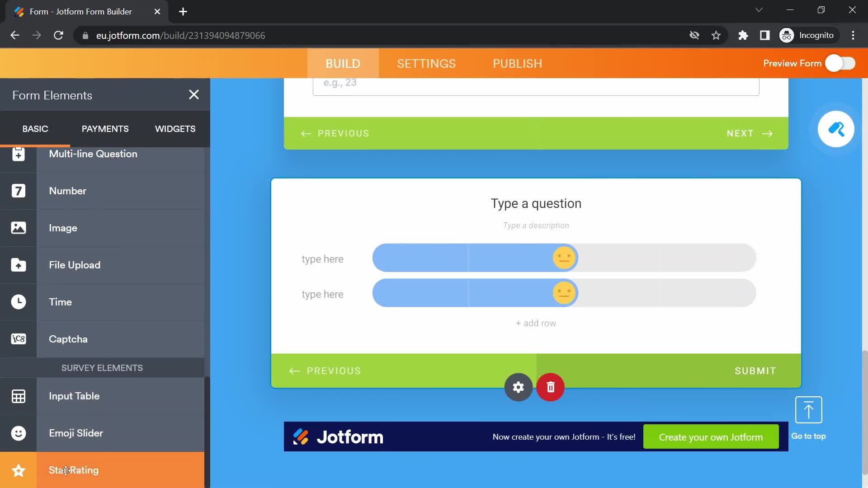
Task: Click the Type a question text field
Action: point(536,203)
